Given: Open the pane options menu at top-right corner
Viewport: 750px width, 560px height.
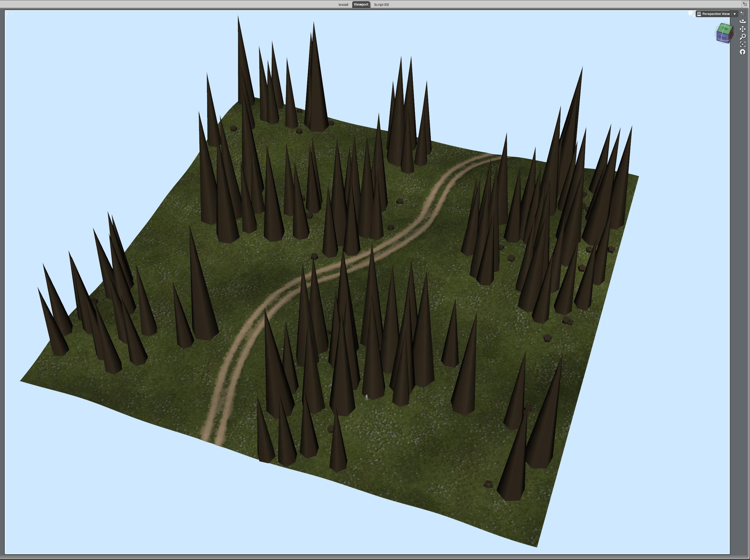Looking at the screenshot, I should pyautogui.click(x=745, y=4).
